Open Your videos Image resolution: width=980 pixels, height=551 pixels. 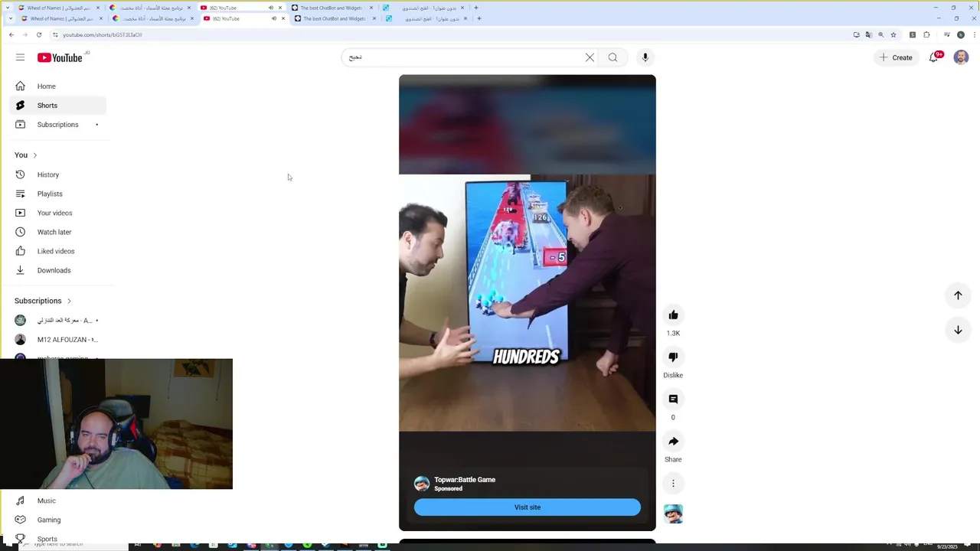(57, 213)
